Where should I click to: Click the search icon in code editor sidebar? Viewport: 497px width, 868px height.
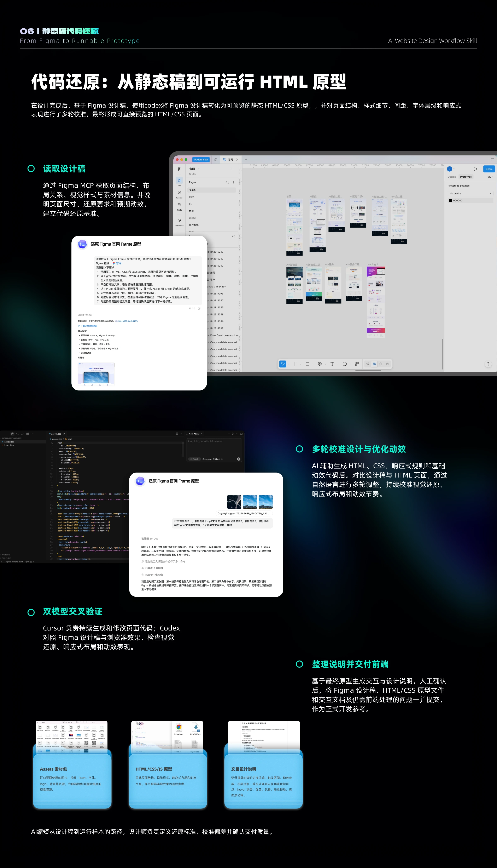point(17,434)
